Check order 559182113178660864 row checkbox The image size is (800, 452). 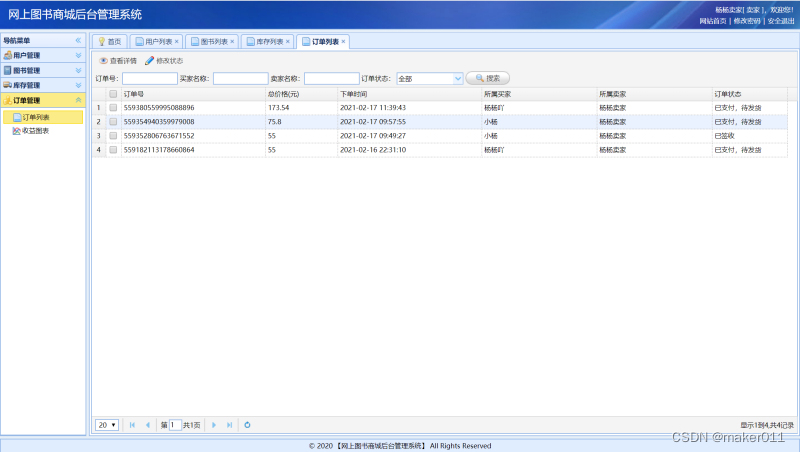tap(113, 150)
